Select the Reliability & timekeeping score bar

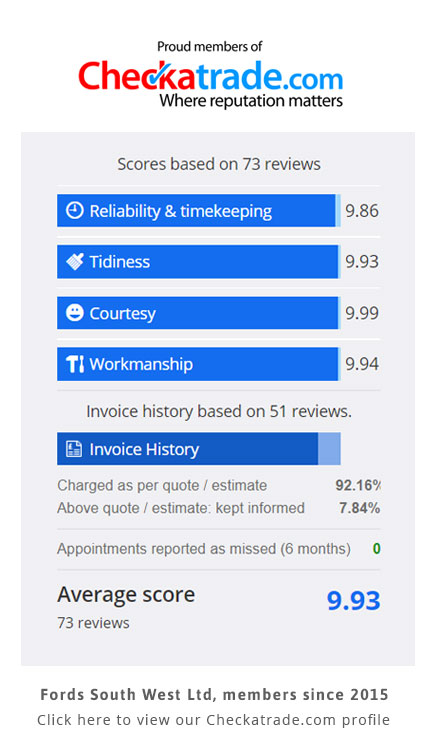tap(199, 210)
